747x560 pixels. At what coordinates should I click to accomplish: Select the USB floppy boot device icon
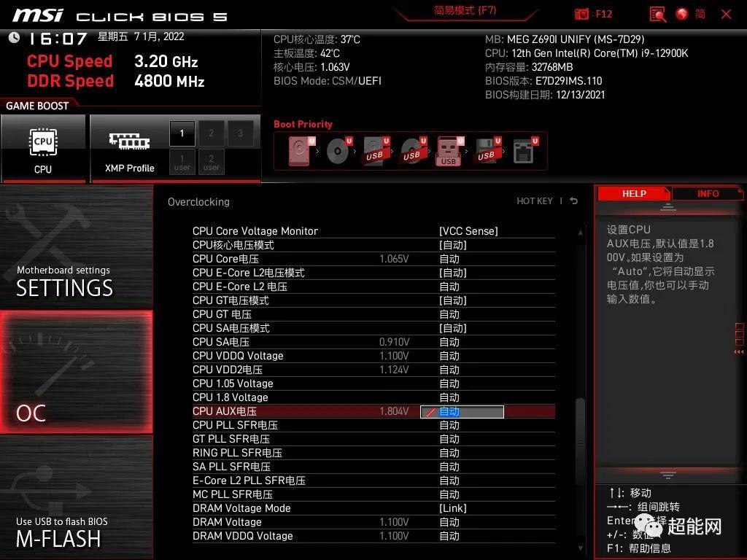(x=487, y=151)
